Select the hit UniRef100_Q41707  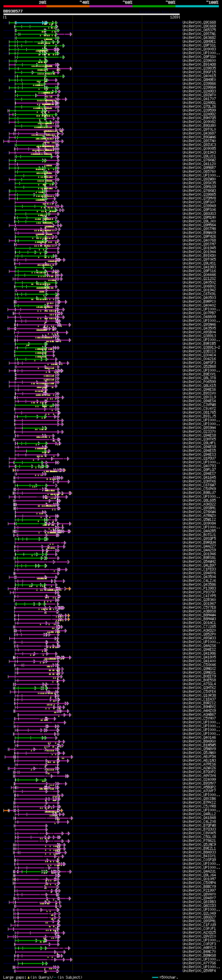tap(199, 99)
